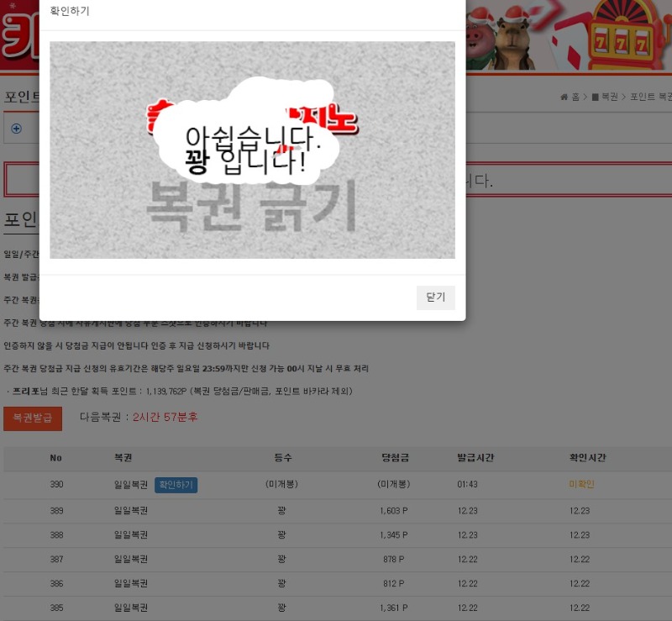The width and height of the screenshot is (672, 621).
Task: Expand the plus icon panel under 포인트
Action: coord(17,129)
